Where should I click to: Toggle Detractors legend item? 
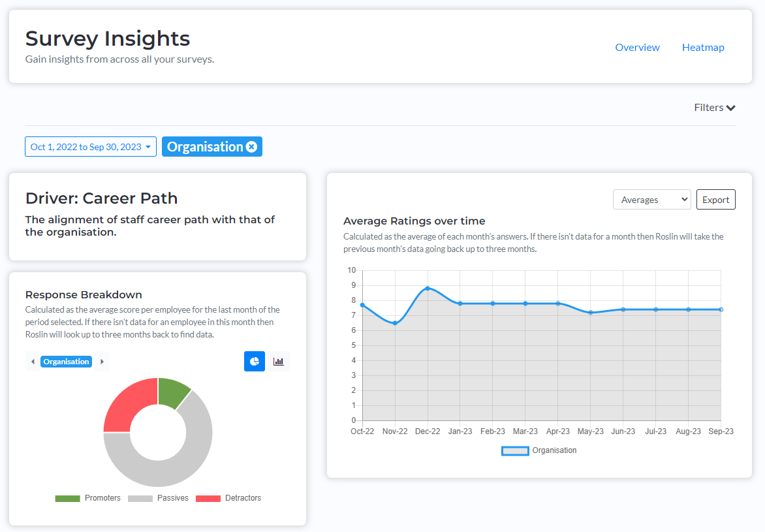[228, 498]
